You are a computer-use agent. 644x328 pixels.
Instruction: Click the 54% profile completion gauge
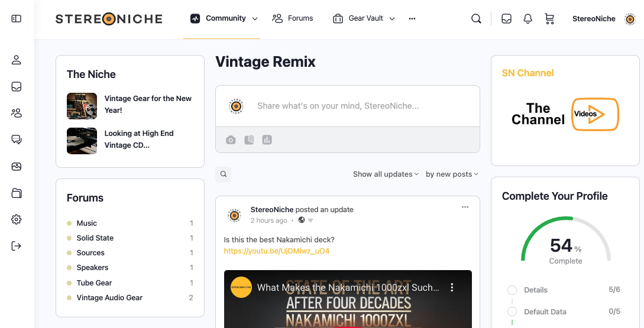[565, 240]
